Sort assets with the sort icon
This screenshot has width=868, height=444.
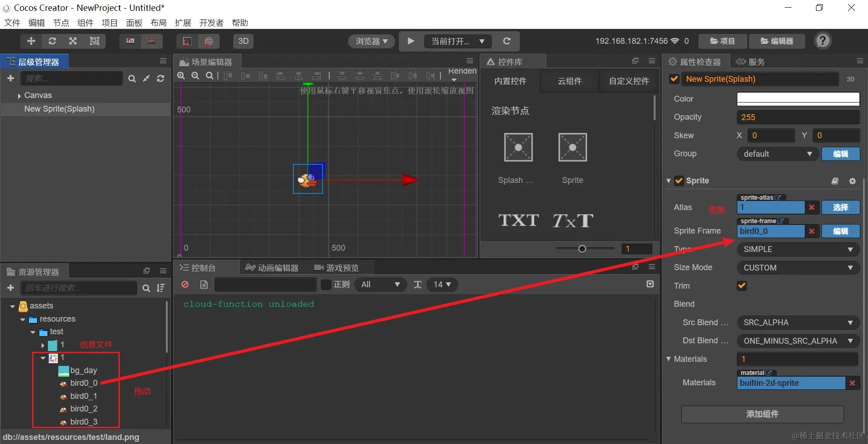coord(160,288)
